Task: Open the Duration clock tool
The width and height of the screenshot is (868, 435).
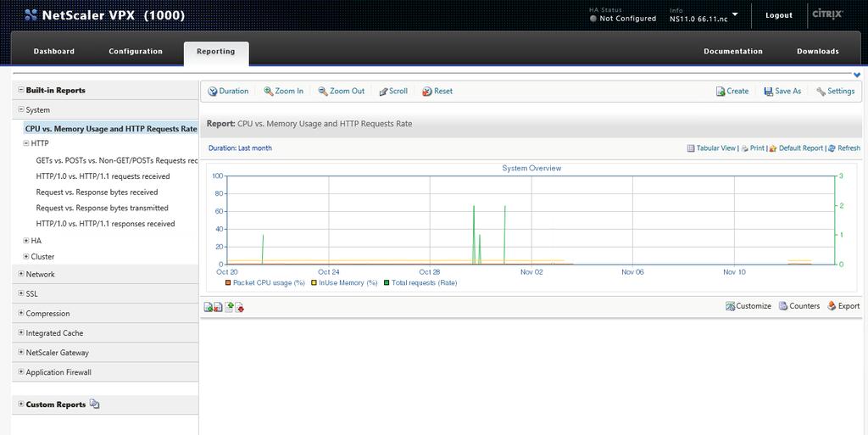Action: [228, 92]
